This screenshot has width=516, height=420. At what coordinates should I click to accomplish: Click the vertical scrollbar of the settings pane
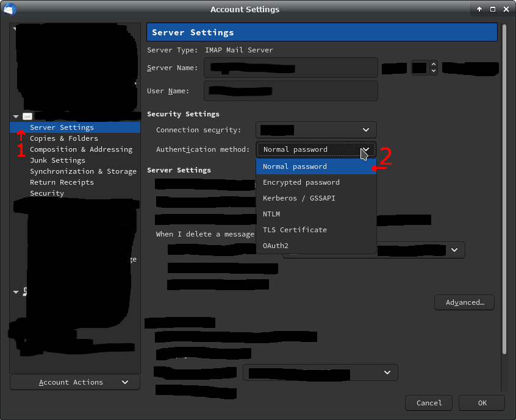coord(503,183)
